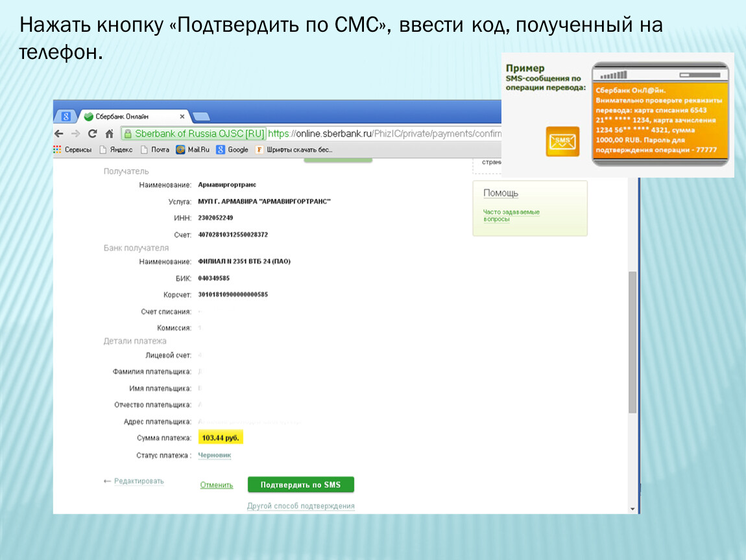
Task: Open a new browser tab
Action: click(201, 117)
